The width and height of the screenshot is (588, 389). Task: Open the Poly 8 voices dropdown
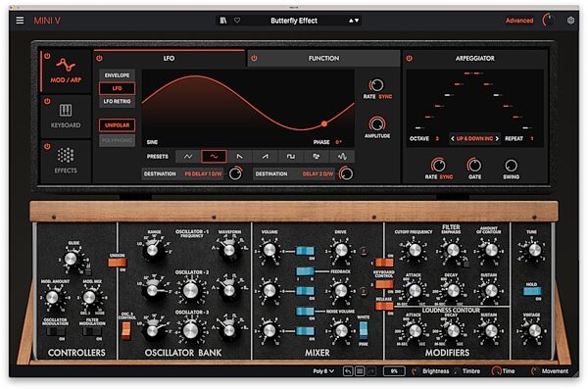click(323, 371)
